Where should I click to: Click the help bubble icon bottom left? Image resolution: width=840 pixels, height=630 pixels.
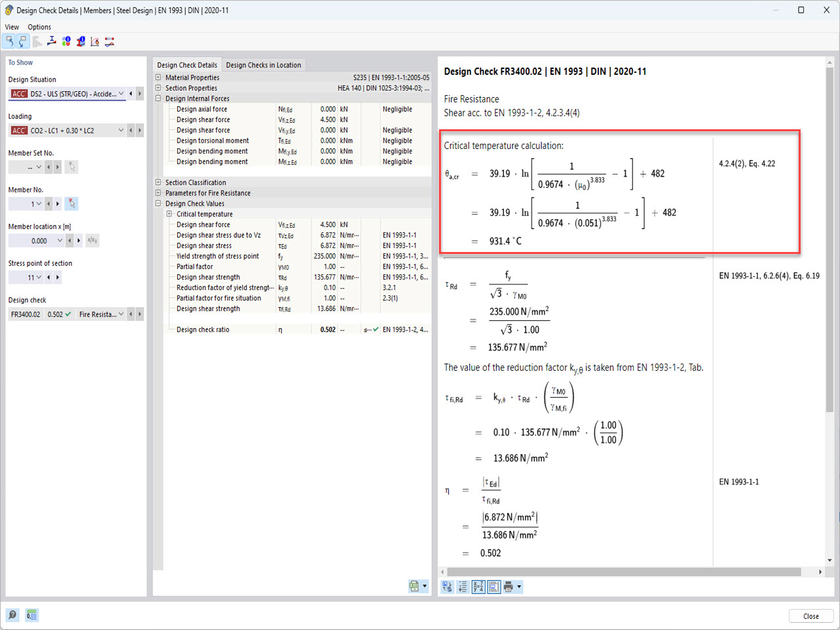(12, 615)
